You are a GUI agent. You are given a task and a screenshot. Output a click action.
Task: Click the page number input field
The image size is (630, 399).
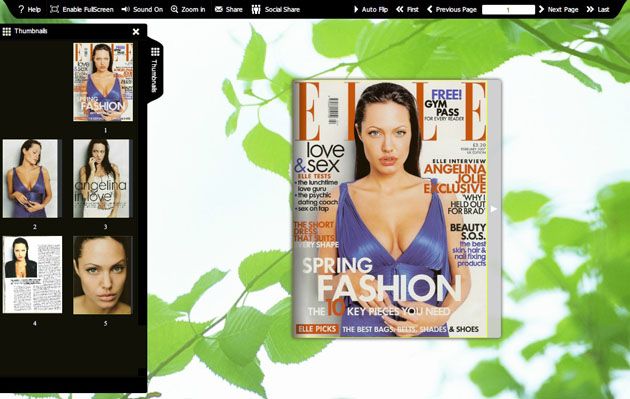[508, 10]
